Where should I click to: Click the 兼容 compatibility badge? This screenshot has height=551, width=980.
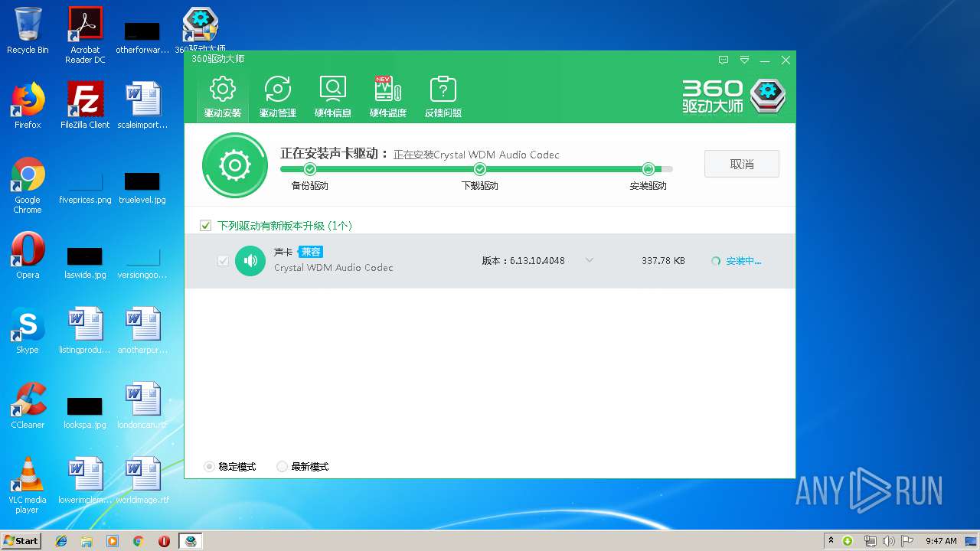[x=311, y=252]
